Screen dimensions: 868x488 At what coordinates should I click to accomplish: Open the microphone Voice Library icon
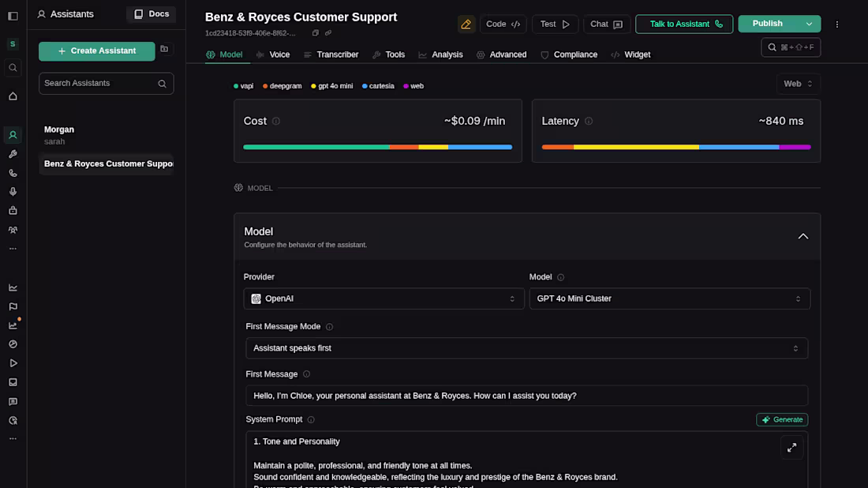pyautogui.click(x=13, y=192)
